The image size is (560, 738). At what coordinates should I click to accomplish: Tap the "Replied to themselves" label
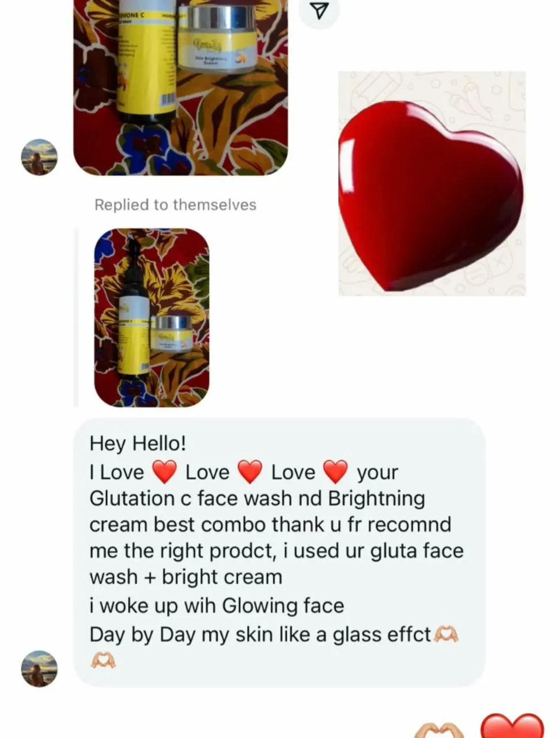[x=175, y=205]
